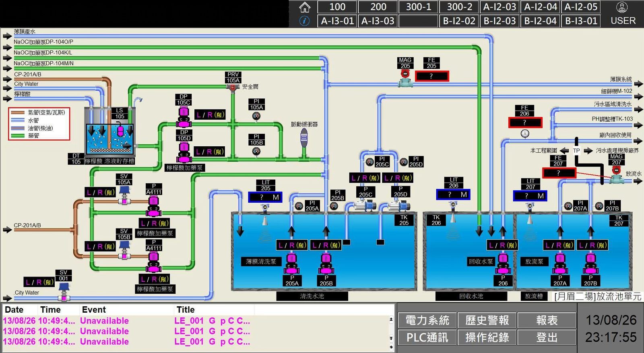Toggle L/R mode for pump P 206

pyautogui.click(x=502, y=245)
